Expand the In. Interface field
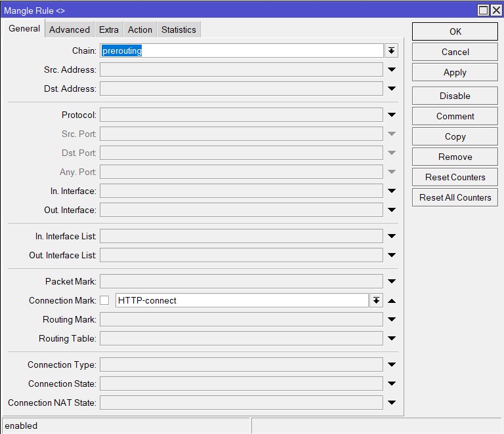 point(392,191)
